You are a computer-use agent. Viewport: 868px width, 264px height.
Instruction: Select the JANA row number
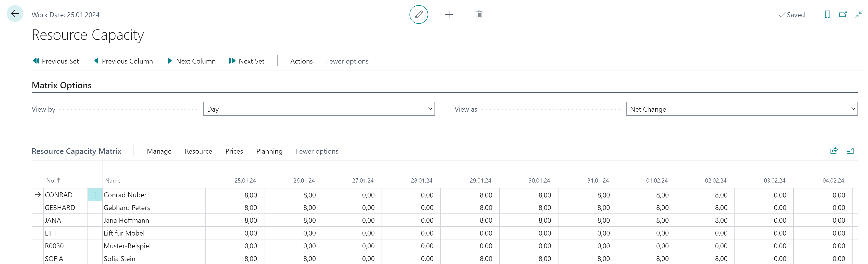pyautogui.click(x=53, y=221)
